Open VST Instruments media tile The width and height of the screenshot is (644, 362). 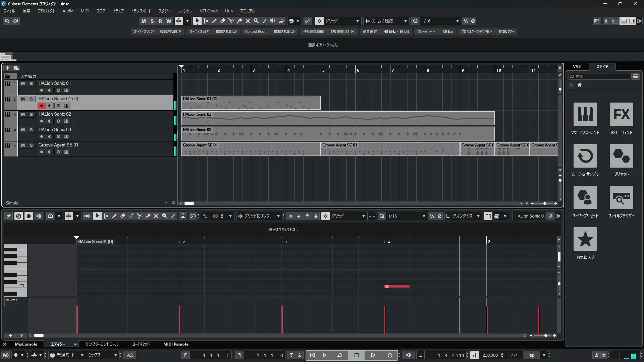point(585,115)
